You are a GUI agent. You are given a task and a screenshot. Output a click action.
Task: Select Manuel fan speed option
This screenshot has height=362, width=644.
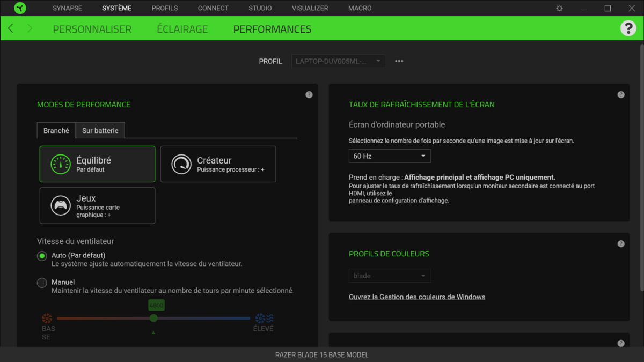[42, 283]
